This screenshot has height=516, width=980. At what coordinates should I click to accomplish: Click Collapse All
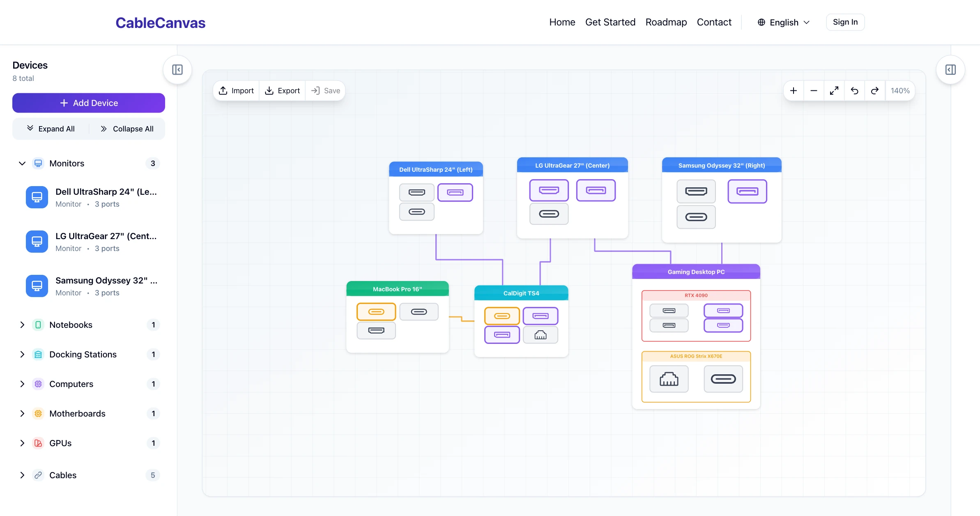[x=127, y=129]
